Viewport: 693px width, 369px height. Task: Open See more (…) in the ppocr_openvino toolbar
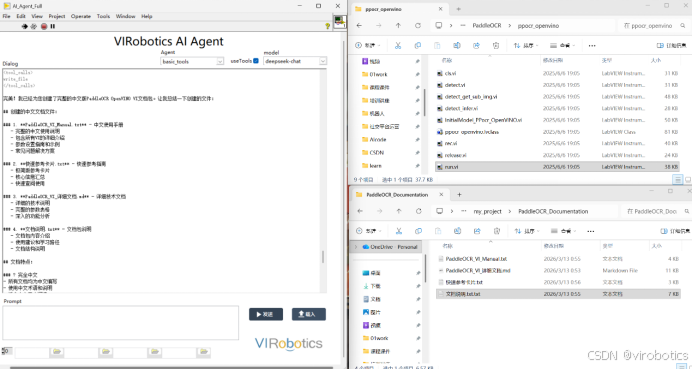pyautogui.click(x=592, y=46)
